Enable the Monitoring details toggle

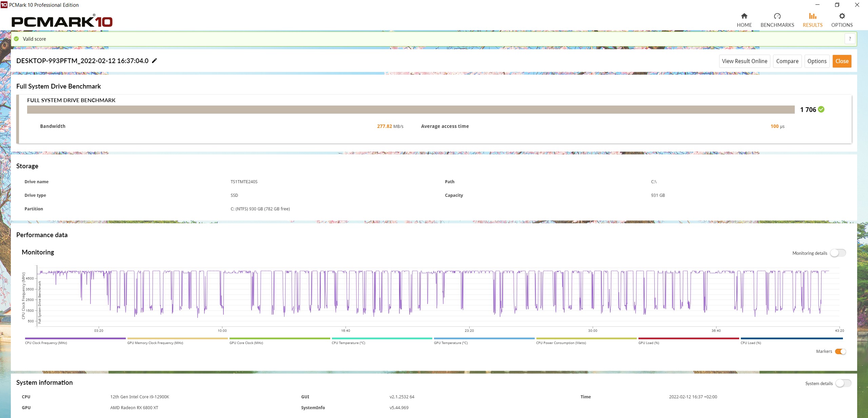(838, 253)
